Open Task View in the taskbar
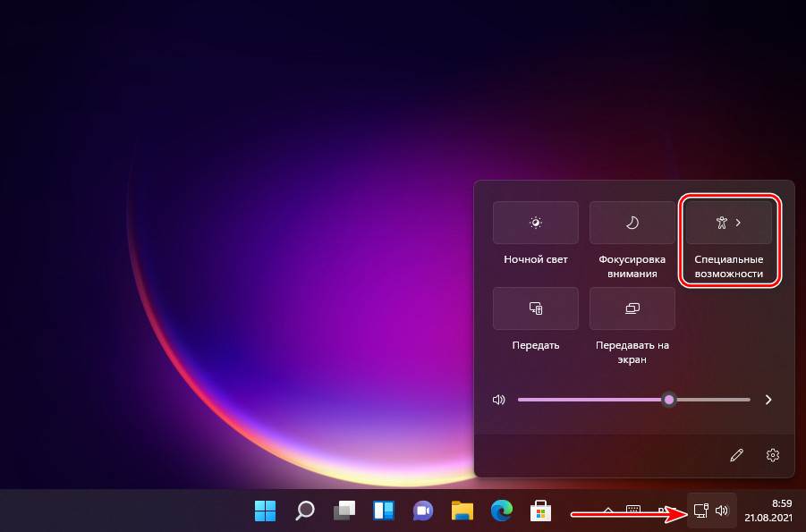 (x=344, y=511)
